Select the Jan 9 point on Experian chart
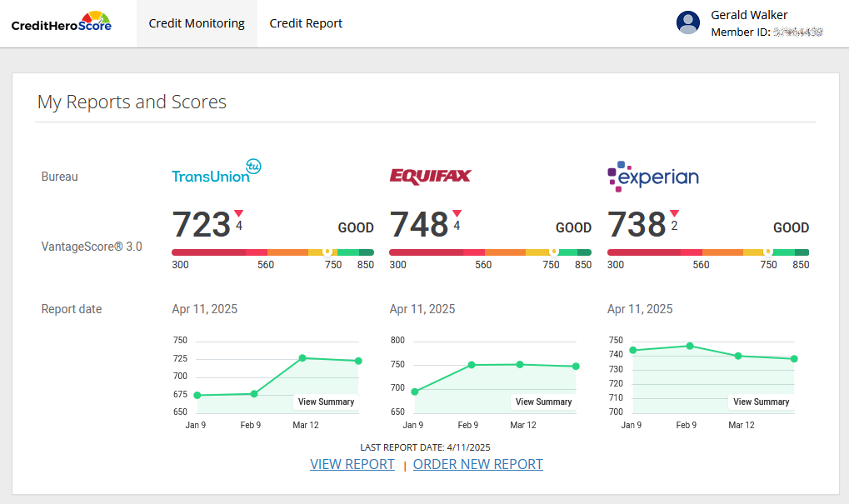This screenshot has width=849, height=504. [x=633, y=350]
